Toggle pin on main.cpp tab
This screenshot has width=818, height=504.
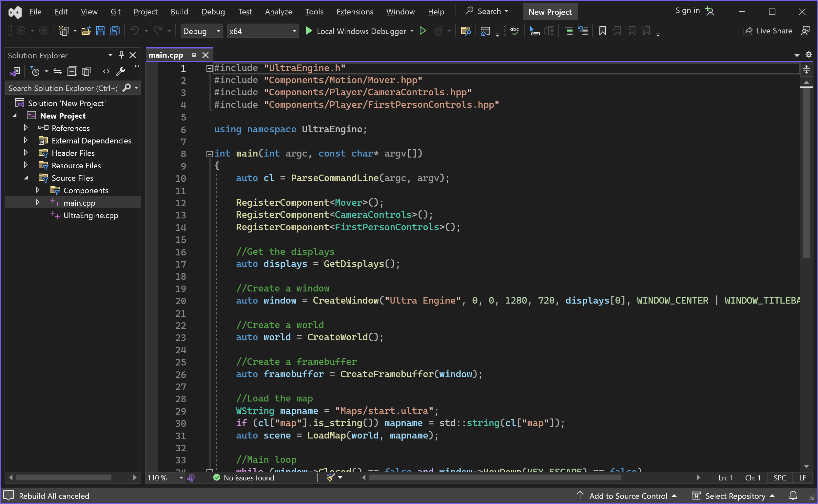click(193, 55)
